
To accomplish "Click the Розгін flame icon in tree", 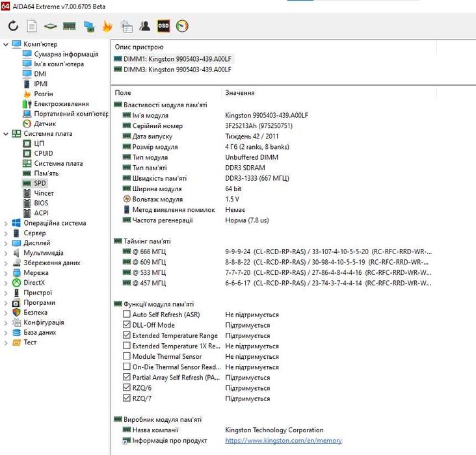I will pos(27,94).
